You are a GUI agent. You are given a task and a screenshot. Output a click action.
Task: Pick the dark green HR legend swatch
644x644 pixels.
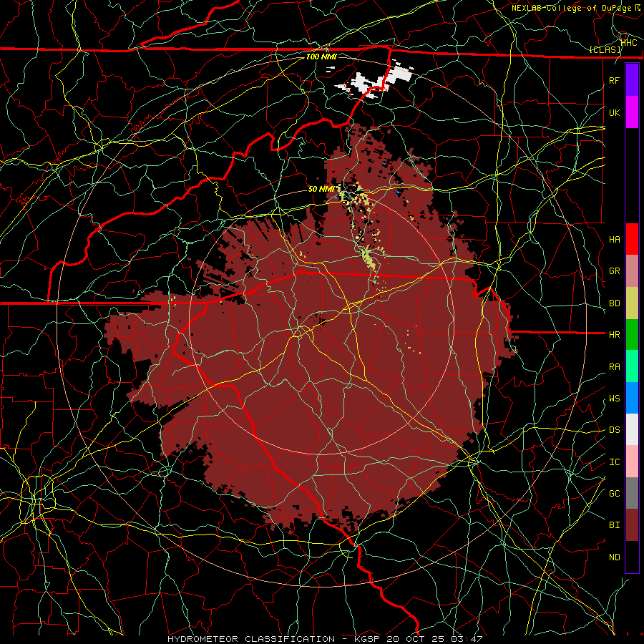(x=632, y=335)
